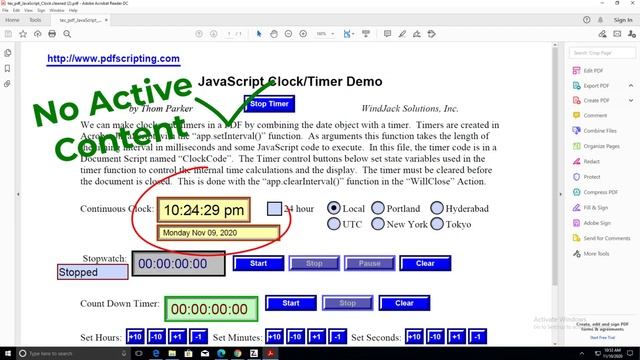Open the Adobe Sign tool

pos(592,223)
